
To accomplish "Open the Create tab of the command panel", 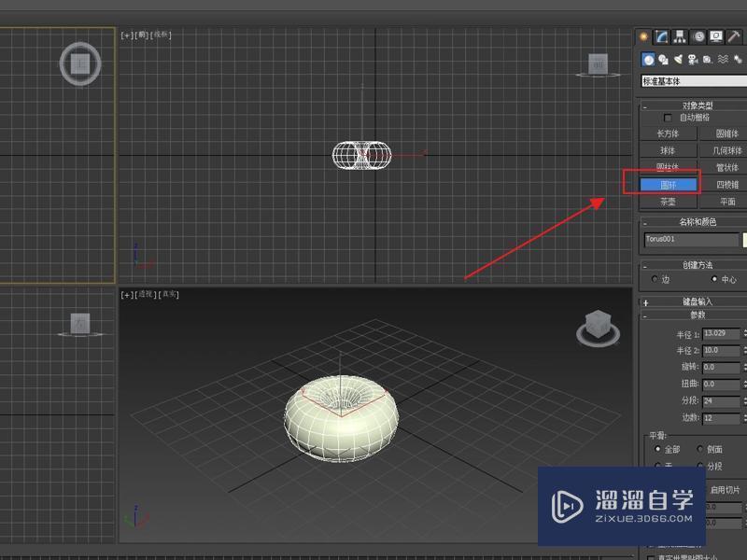I will tap(643, 36).
